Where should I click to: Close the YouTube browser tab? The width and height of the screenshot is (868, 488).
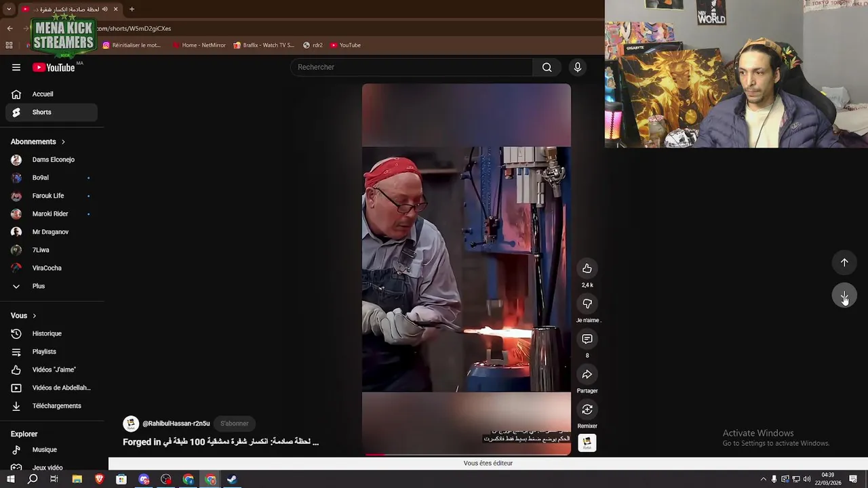coord(116,9)
